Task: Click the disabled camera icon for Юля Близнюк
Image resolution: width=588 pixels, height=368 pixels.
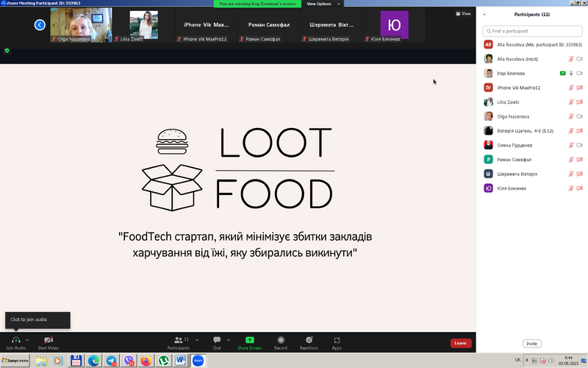Action: point(579,188)
